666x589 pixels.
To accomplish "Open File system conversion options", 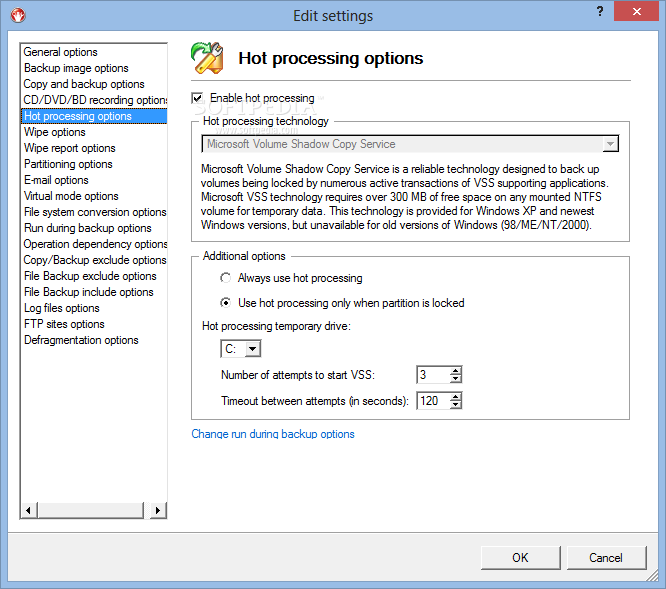I will (95, 212).
